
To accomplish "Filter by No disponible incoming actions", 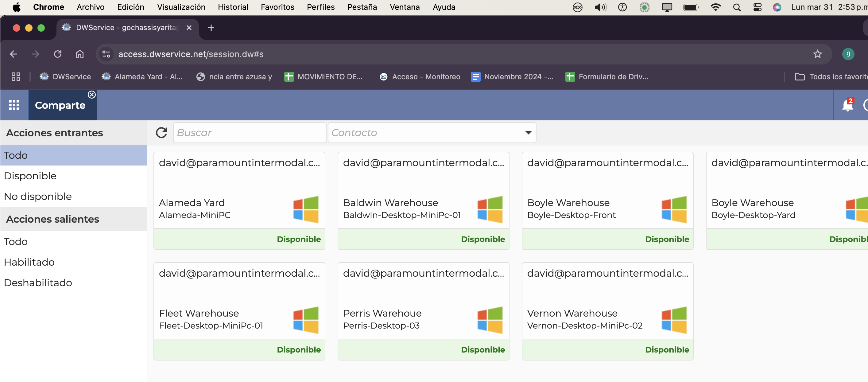I will pos(73,196).
